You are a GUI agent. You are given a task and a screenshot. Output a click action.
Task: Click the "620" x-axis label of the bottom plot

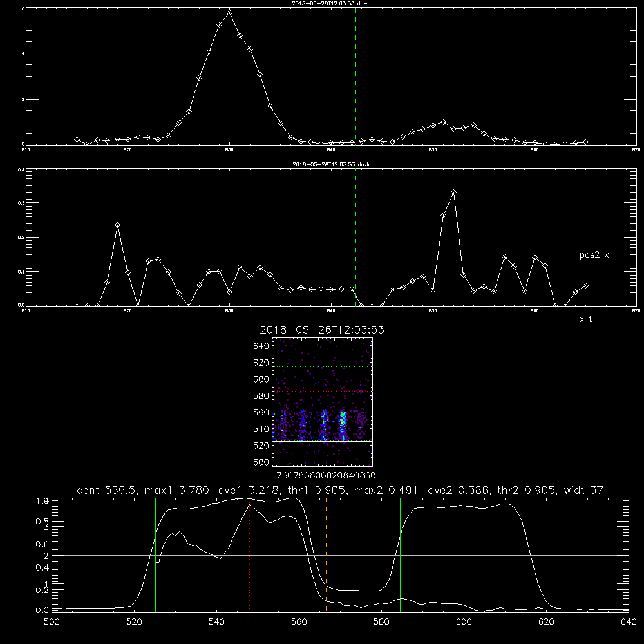click(546, 622)
